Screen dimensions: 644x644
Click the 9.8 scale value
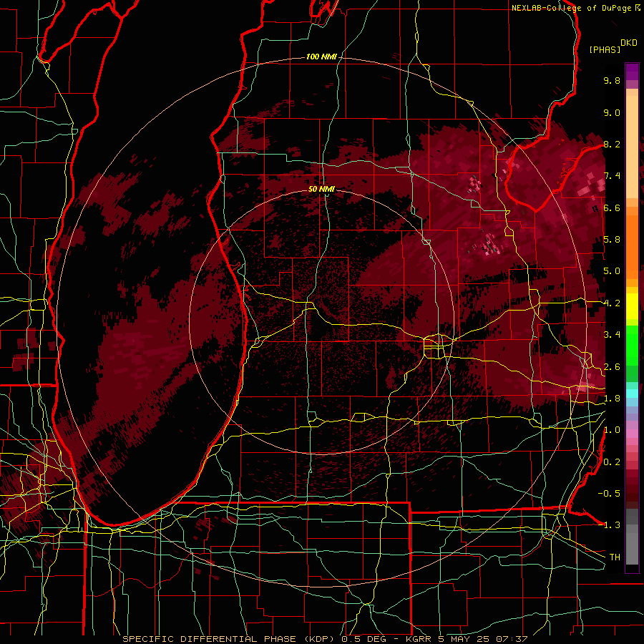point(612,80)
